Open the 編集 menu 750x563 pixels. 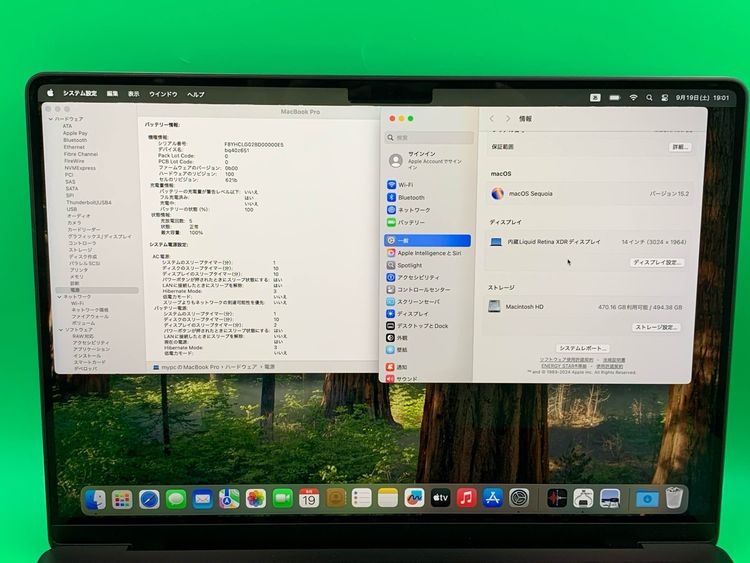112,94
